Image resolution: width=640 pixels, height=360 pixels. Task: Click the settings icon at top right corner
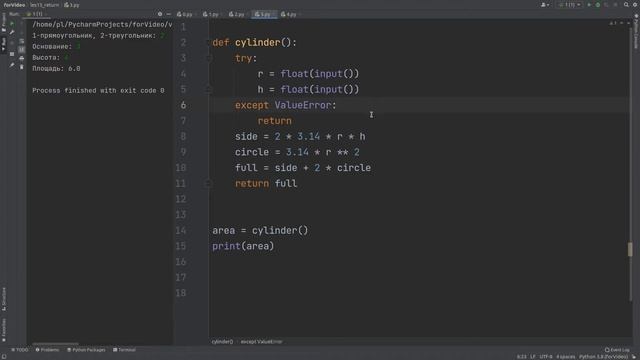click(x=635, y=5)
